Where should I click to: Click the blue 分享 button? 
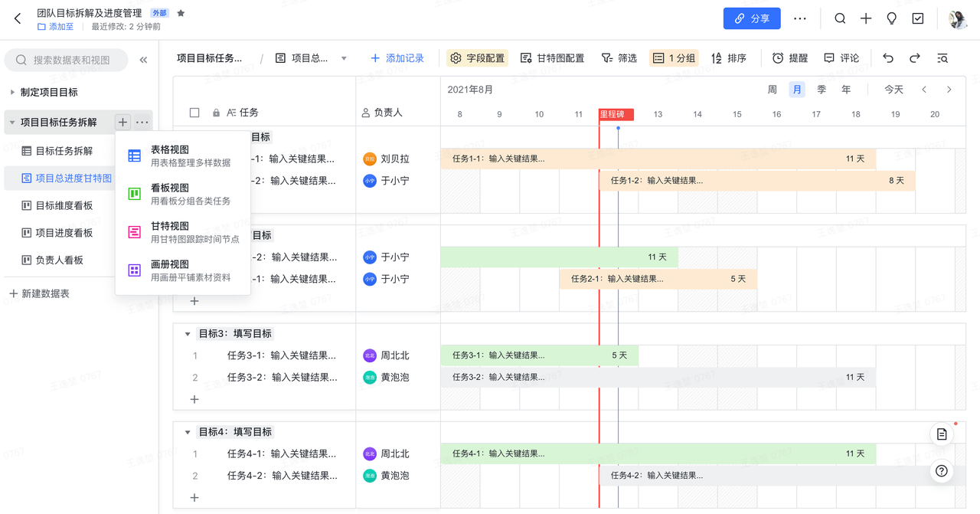point(751,18)
